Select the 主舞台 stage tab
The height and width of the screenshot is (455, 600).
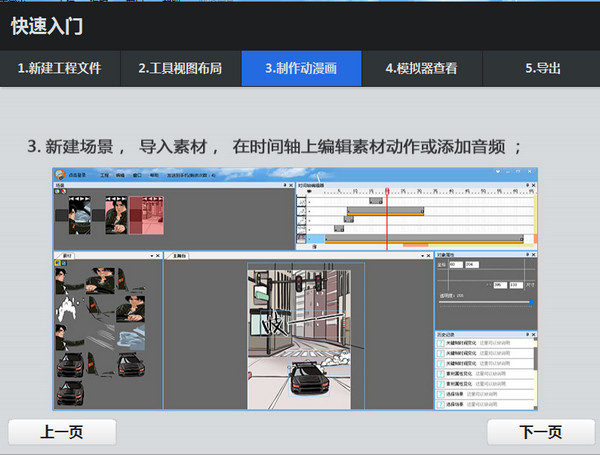[x=182, y=257]
